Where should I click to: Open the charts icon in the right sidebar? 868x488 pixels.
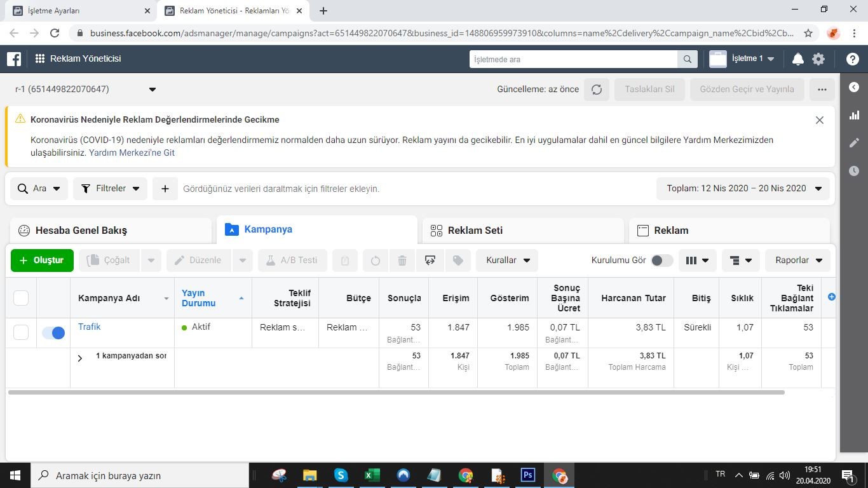pyautogui.click(x=854, y=115)
